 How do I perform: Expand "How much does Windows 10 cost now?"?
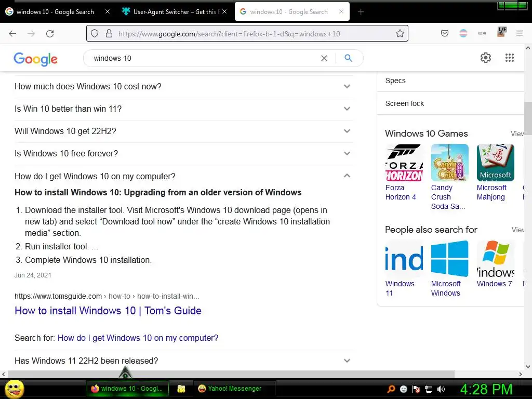click(x=183, y=87)
